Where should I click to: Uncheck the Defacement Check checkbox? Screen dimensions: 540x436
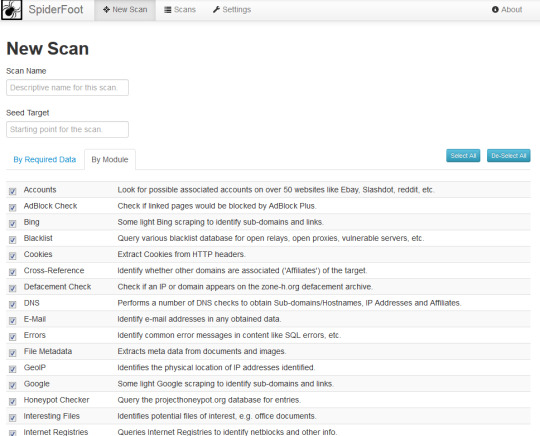click(13, 288)
